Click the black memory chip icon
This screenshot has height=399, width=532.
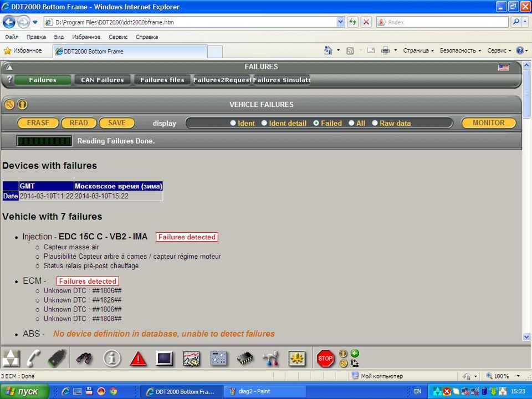244,359
